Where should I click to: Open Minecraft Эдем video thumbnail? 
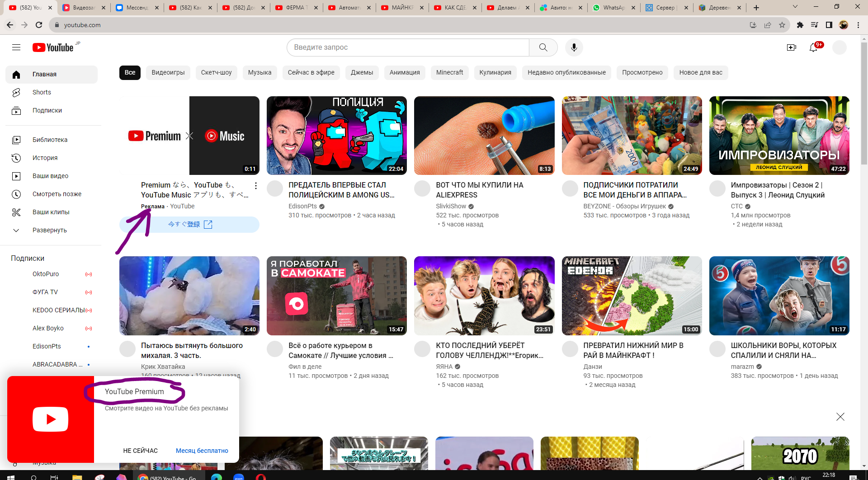[x=632, y=296]
